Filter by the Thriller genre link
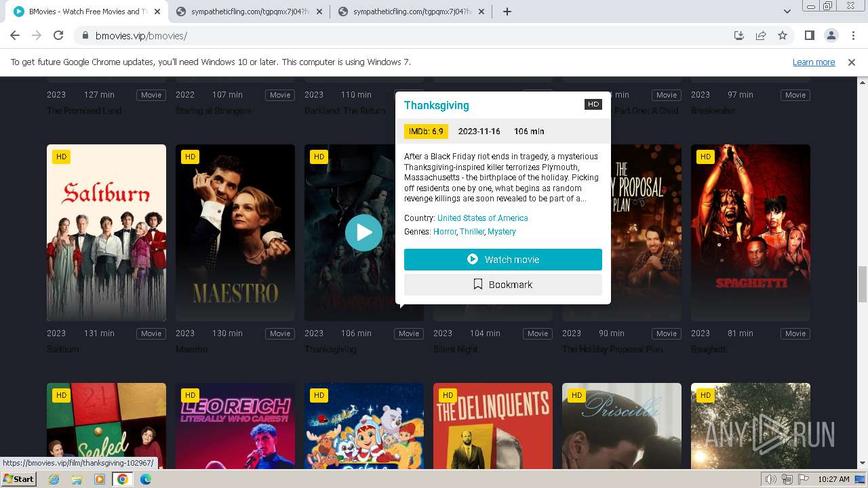The width and height of the screenshot is (868, 488). point(472,232)
